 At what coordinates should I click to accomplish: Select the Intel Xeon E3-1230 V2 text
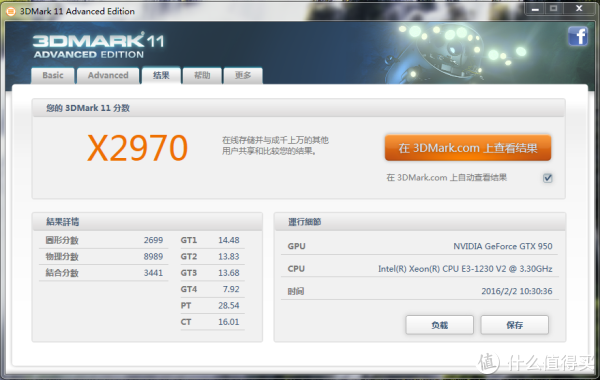[x=465, y=269]
